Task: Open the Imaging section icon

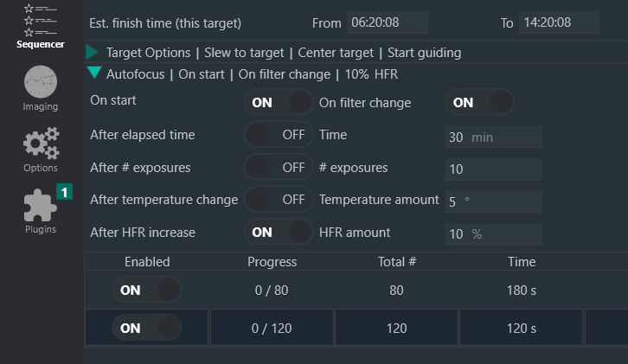Action: point(41,86)
